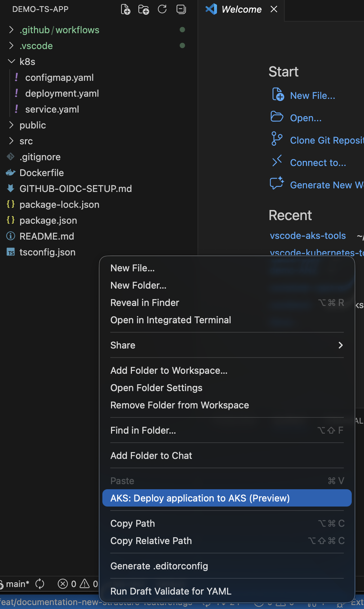364x609 pixels.
Task: Click the open folder icon under Start
Action: click(277, 117)
